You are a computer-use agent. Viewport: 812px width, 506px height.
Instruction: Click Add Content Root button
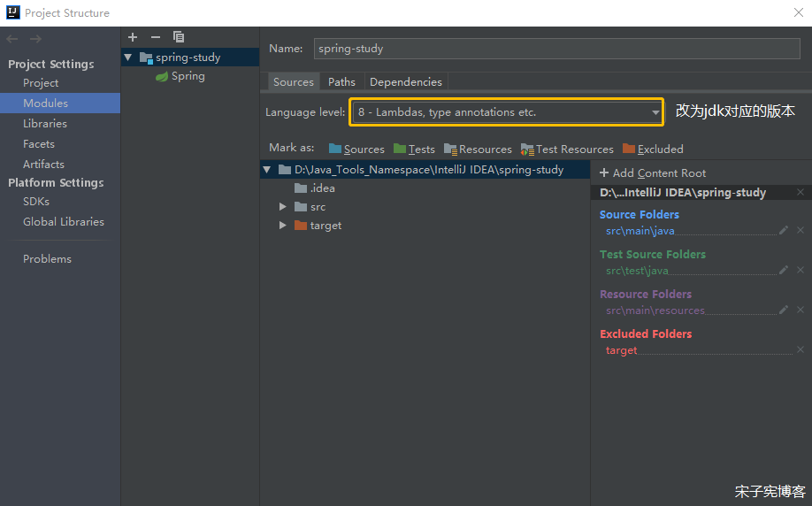[653, 173]
